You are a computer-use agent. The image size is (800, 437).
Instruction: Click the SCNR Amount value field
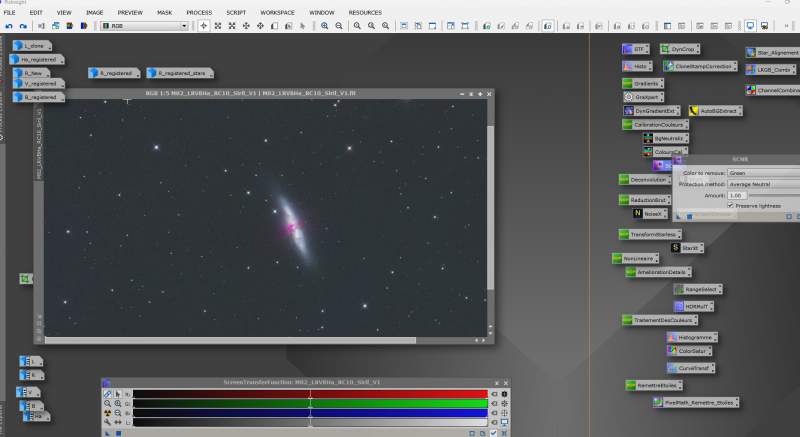point(737,195)
